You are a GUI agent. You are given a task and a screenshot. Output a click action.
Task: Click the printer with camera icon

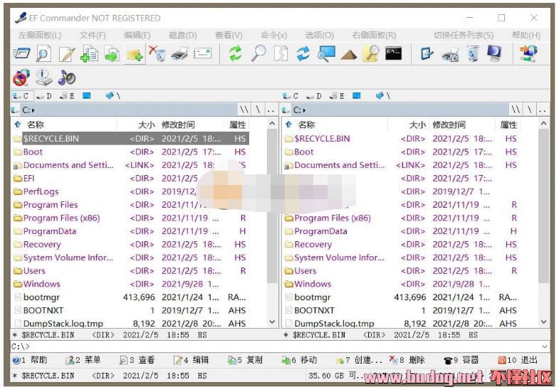coord(450,55)
